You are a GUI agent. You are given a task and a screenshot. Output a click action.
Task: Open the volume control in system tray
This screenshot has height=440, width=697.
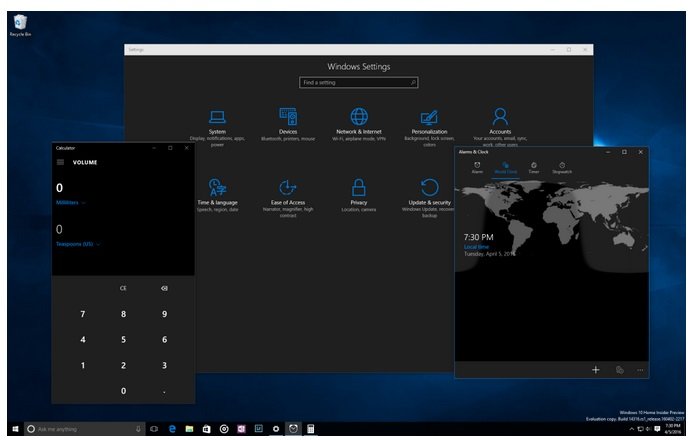tap(649, 429)
